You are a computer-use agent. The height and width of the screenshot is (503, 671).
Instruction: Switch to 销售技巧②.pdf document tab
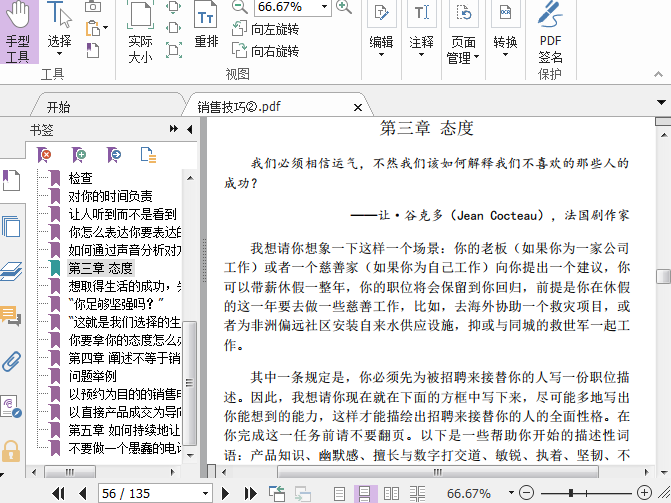click(x=239, y=107)
